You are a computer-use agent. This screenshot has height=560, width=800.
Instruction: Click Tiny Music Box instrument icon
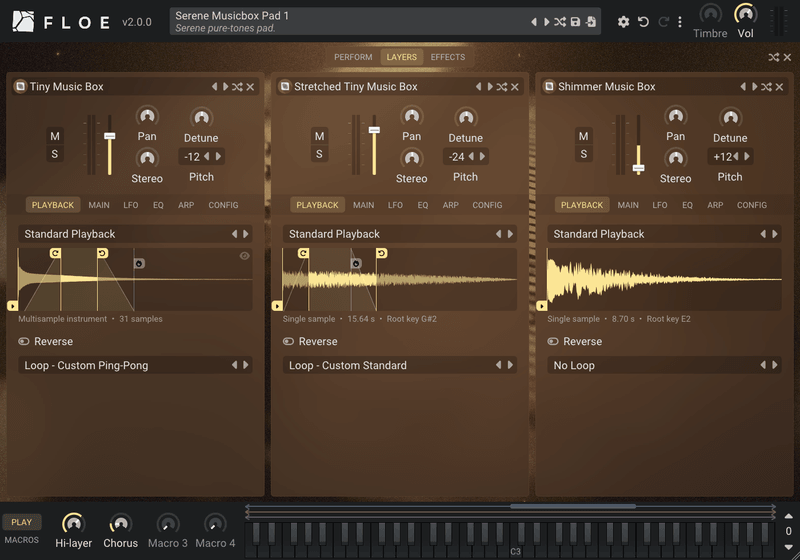(x=20, y=86)
